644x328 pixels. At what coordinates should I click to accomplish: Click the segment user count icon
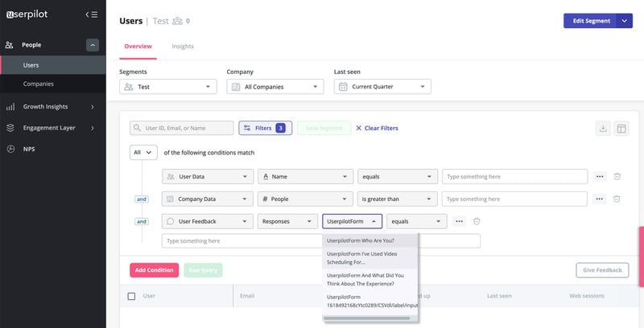(x=177, y=21)
